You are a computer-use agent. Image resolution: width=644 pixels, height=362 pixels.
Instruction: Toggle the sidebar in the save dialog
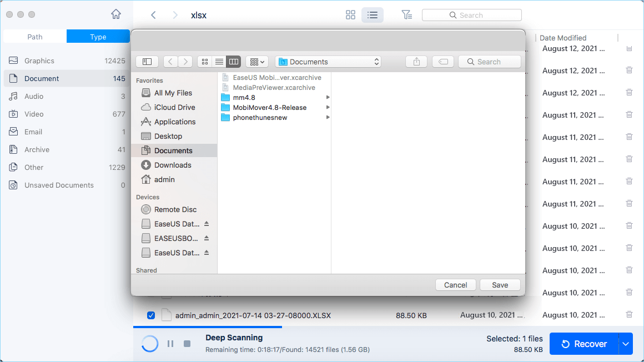pos(147,62)
